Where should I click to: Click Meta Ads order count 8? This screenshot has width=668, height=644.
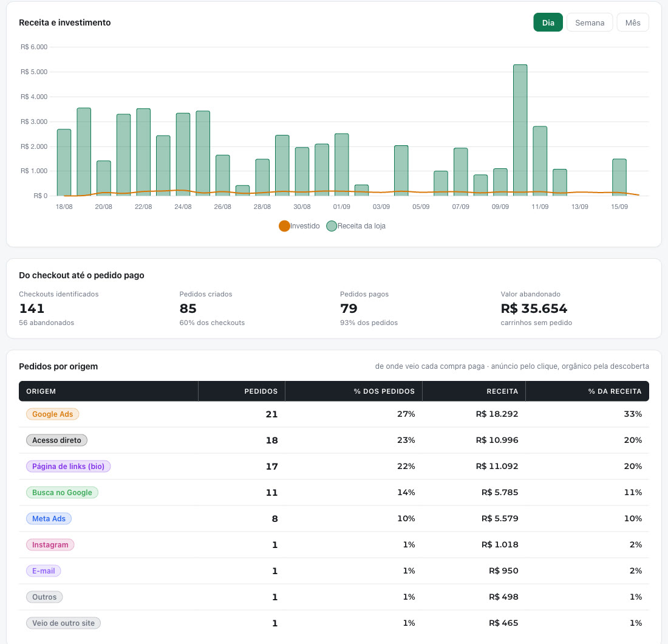(x=274, y=519)
